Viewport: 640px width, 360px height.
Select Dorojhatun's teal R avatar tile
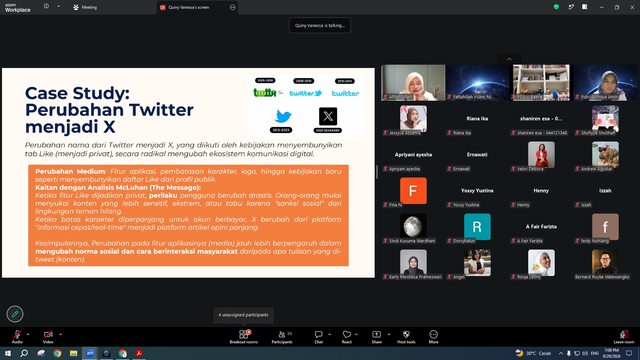tap(477, 227)
